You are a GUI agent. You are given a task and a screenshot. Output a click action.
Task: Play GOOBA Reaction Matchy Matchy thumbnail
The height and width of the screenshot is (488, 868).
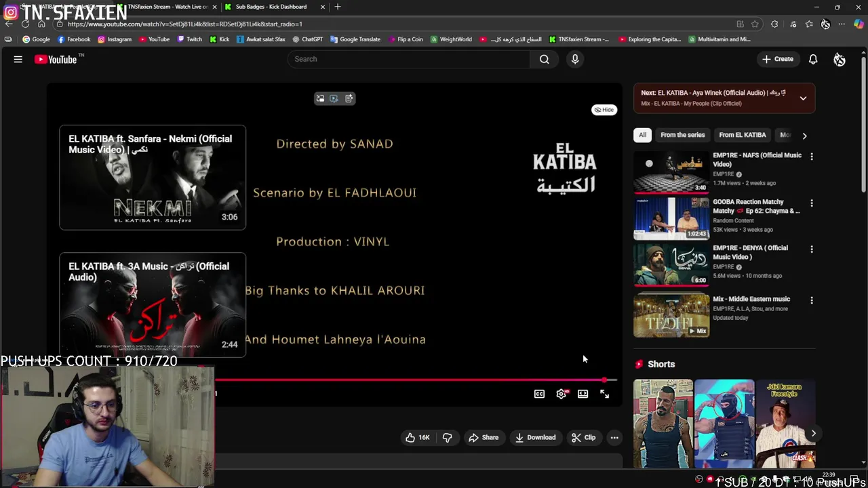pos(671,219)
